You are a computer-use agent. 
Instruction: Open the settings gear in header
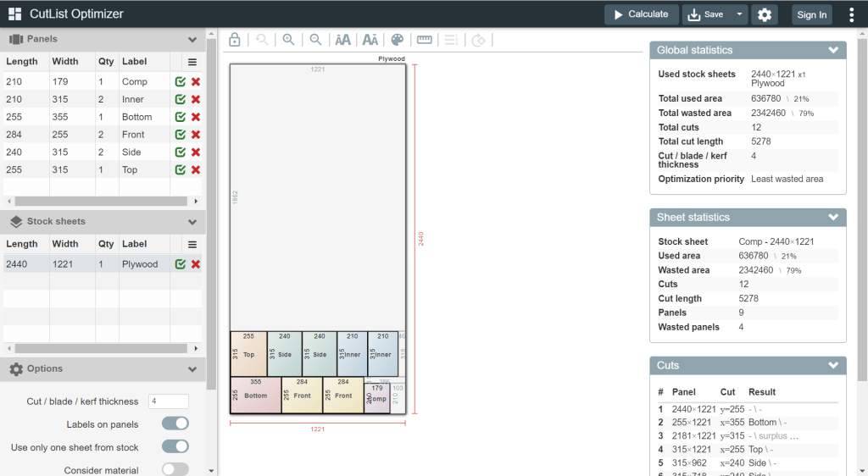(765, 14)
